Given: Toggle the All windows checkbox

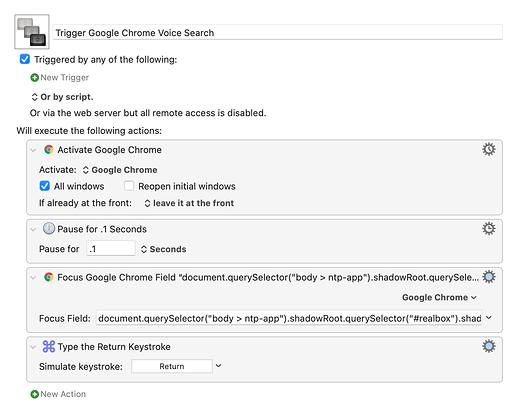Looking at the screenshot, I should [44, 186].
